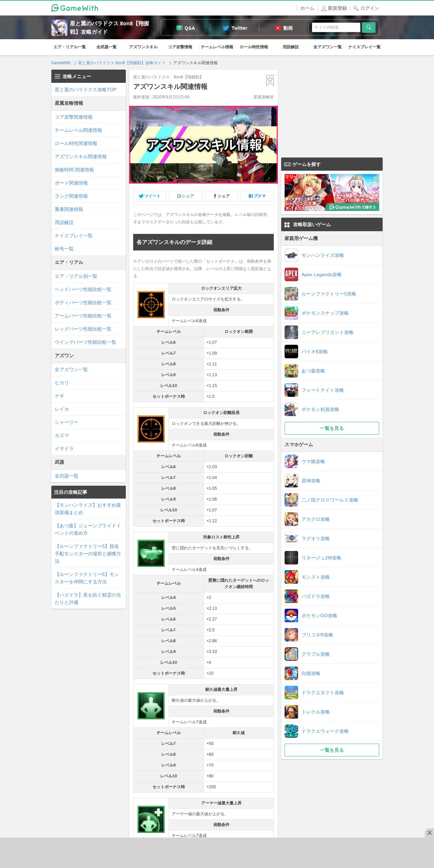The height and width of the screenshot is (868, 434).
Task: Open the モンハンライズ おすすめ最強装備まとめ article
Action: 88,509
